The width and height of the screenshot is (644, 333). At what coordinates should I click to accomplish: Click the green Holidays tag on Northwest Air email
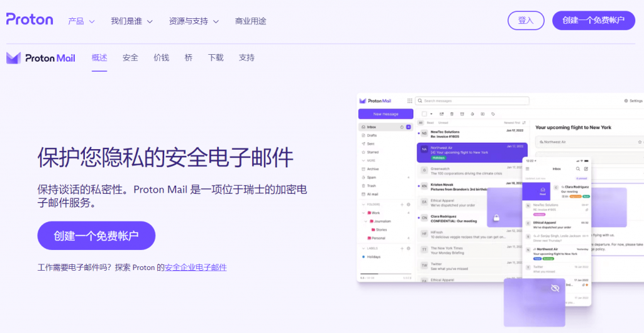pyautogui.click(x=438, y=158)
